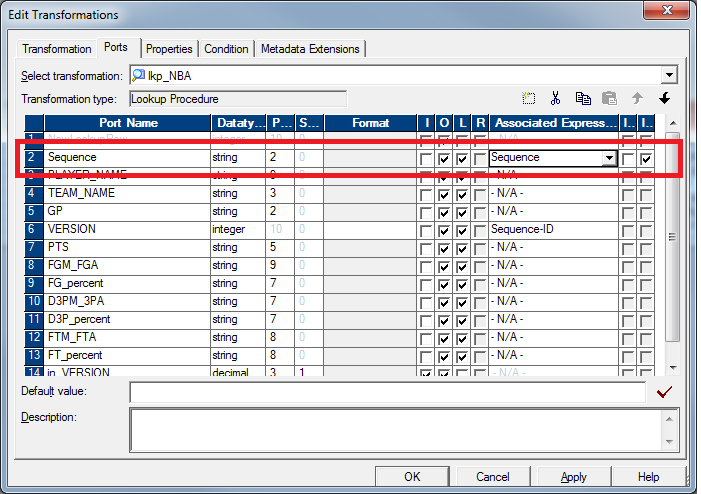Click the Sequence-ID associated expression cell
Screen dimensions: 701x494
point(554,229)
